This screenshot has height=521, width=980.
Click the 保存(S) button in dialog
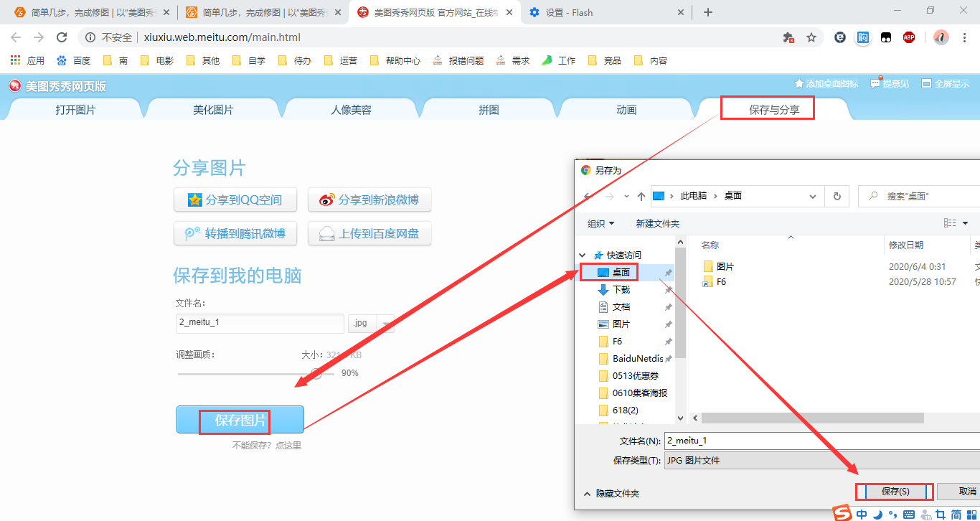[895, 492]
